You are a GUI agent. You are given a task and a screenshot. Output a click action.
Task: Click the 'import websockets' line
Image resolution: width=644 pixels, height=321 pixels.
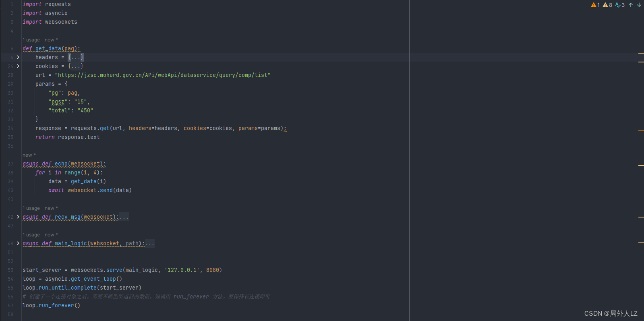(50, 22)
